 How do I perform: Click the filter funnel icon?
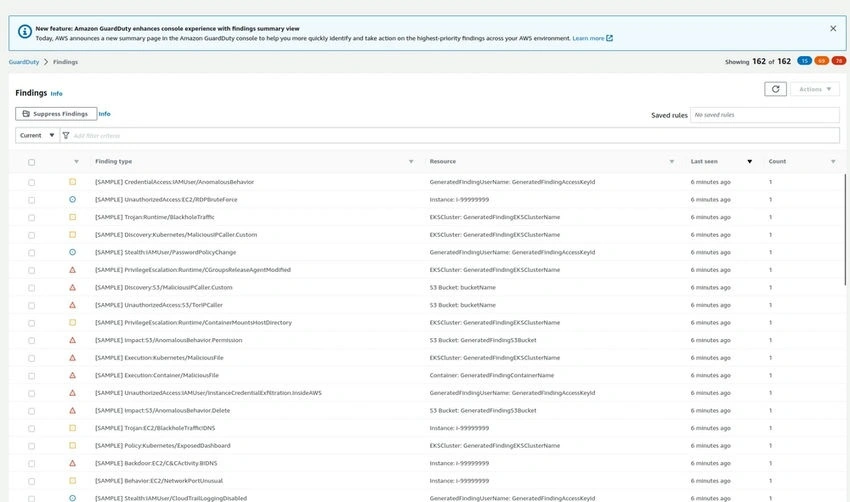[66, 136]
